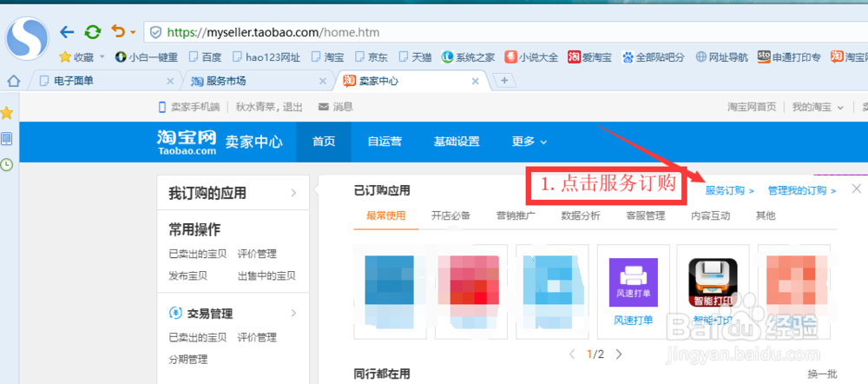Click 管理我的订购 link

pos(802,190)
